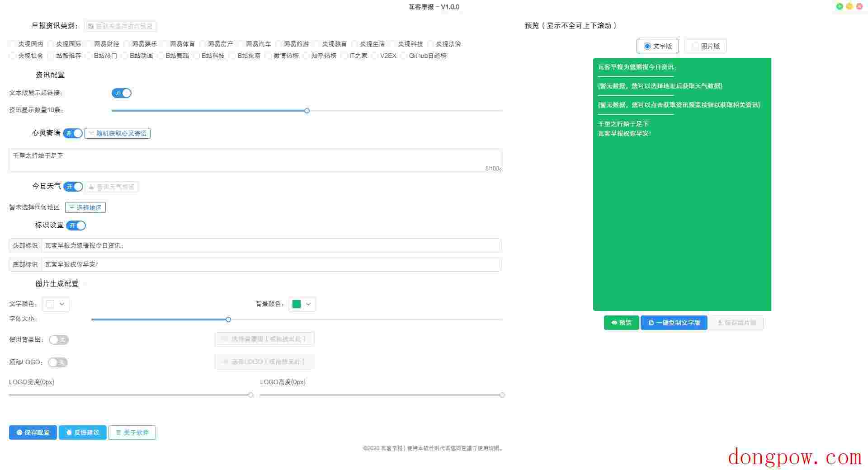Toggle the 今日天气 switch
Image resolution: width=868 pixels, height=470 pixels.
point(73,187)
